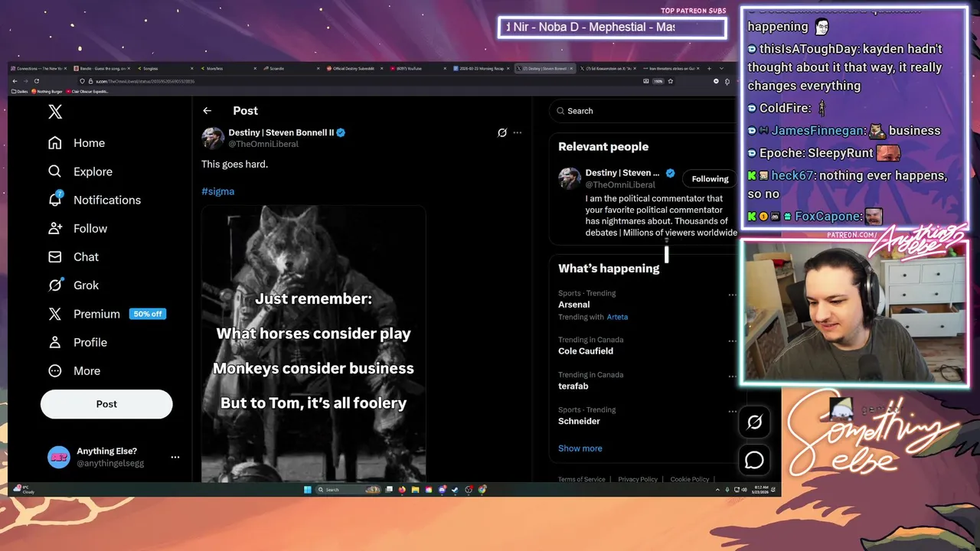Click the floating Grok button

click(754, 422)
